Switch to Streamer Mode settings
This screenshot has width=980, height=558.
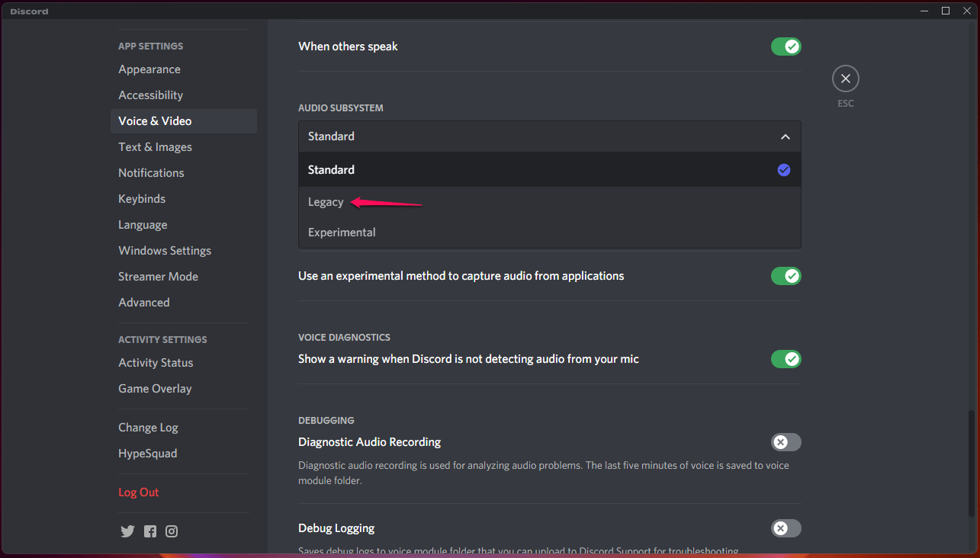[158, 277]
